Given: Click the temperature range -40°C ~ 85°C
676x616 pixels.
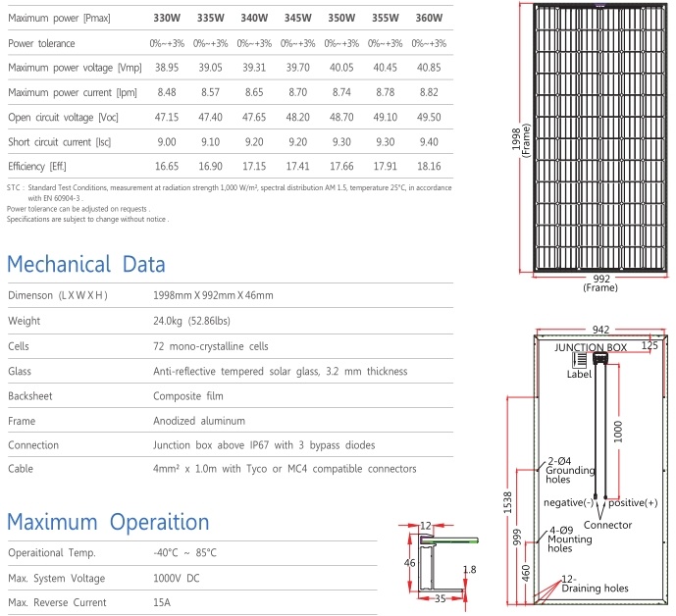Looking at the screenshot, I should point(185,553).
